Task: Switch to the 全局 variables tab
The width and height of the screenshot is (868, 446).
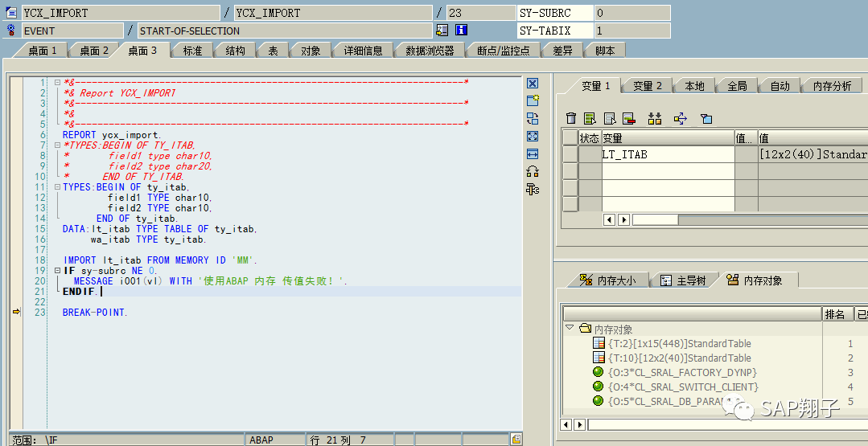Action: coord(737,86)
